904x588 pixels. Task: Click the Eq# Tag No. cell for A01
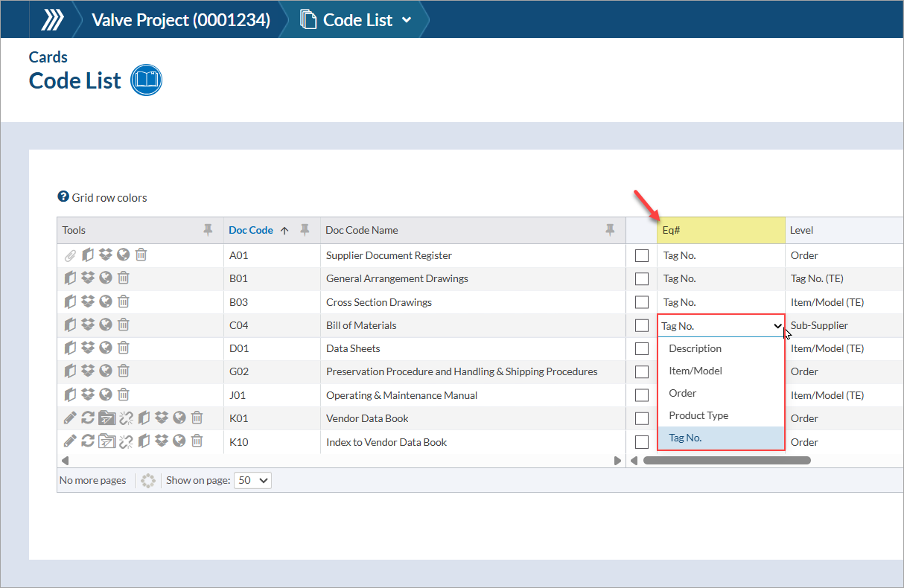click(x=721, y=255)
